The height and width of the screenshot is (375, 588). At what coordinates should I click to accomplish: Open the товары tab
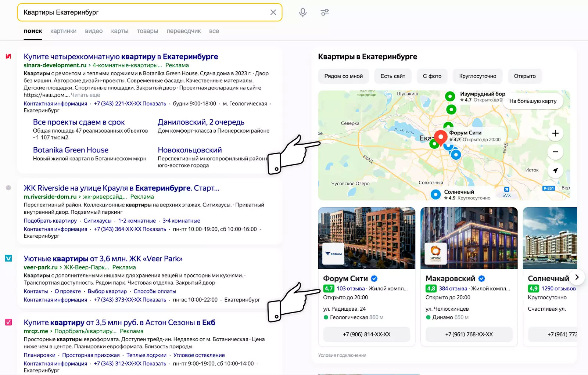147,31
